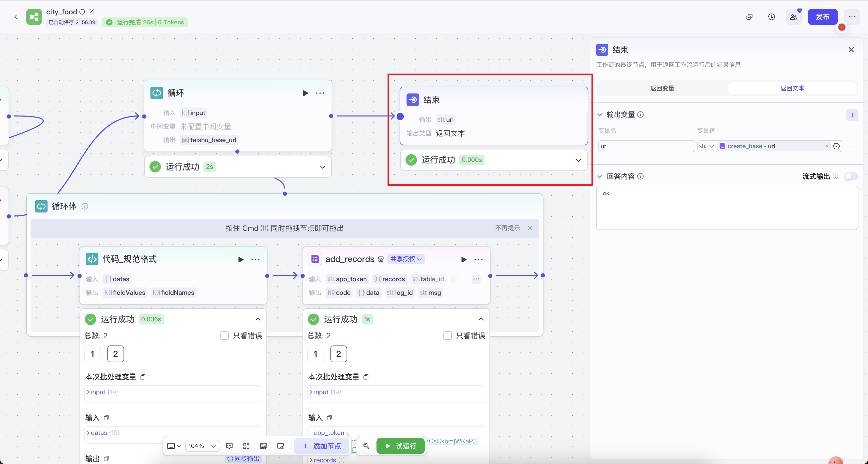
Task: Click the duplicate workflow icon in header
Action: tap(749, 17)
